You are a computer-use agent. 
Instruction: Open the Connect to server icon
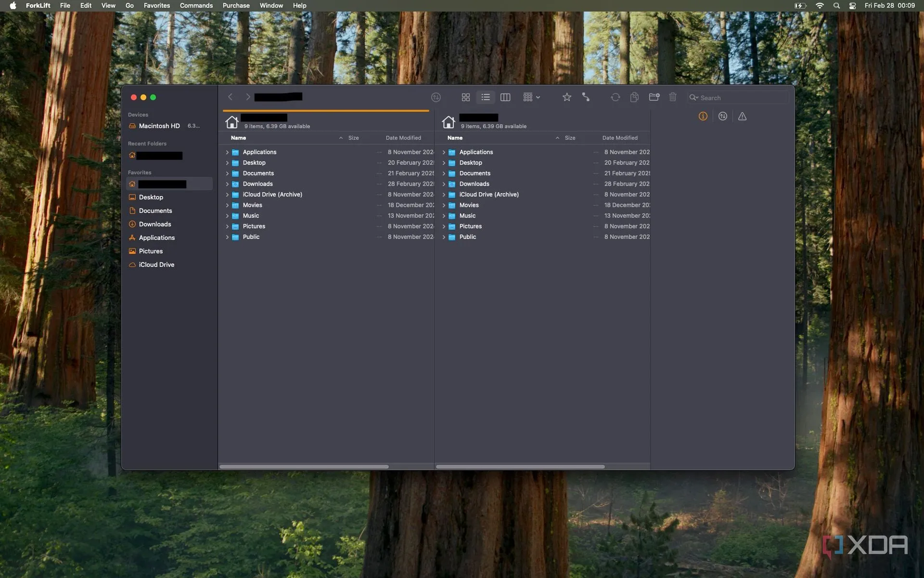[586, 97]
